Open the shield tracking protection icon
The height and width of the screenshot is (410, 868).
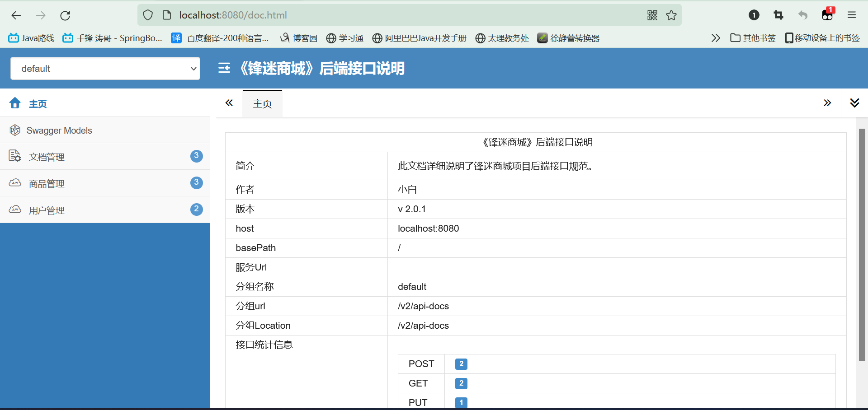148,15
